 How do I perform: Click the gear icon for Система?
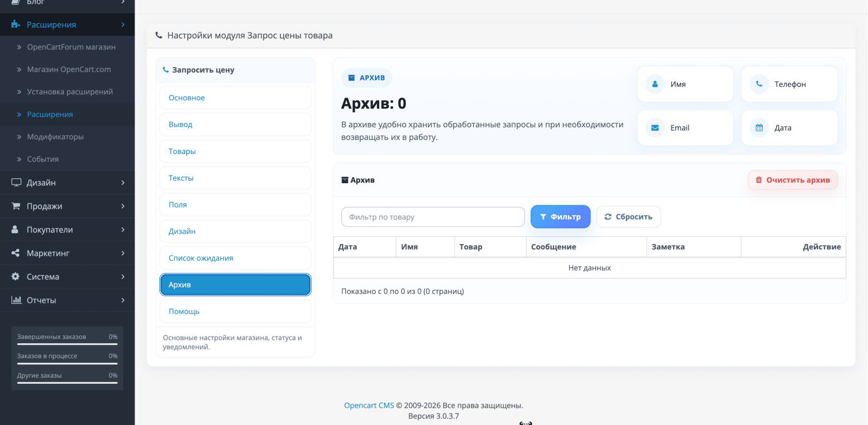click(15, 276)
